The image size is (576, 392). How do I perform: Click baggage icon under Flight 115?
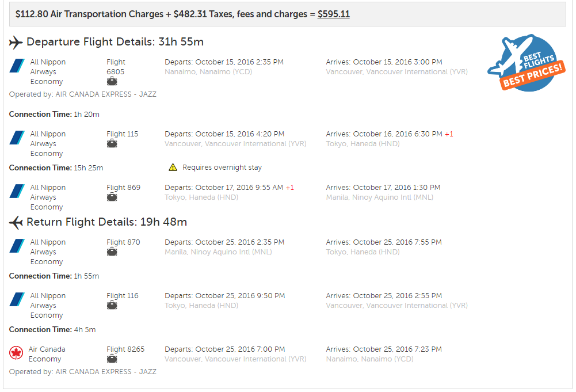coord(112,144)
